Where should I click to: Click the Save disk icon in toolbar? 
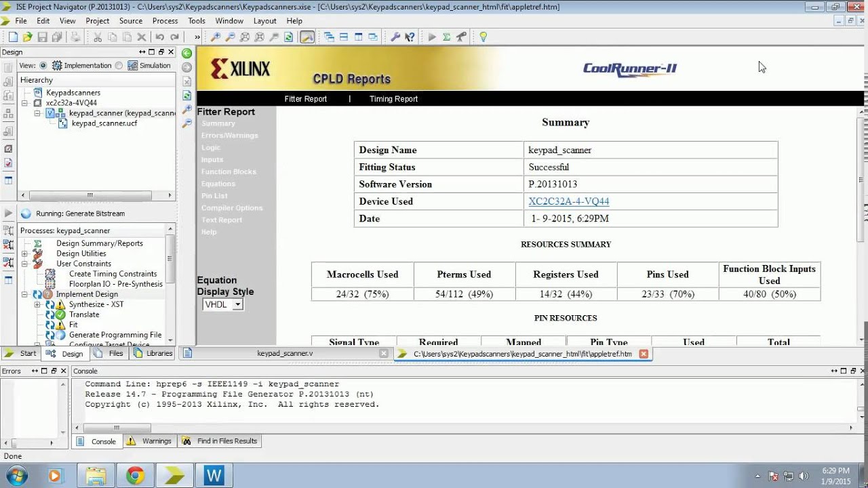[42, 37]
